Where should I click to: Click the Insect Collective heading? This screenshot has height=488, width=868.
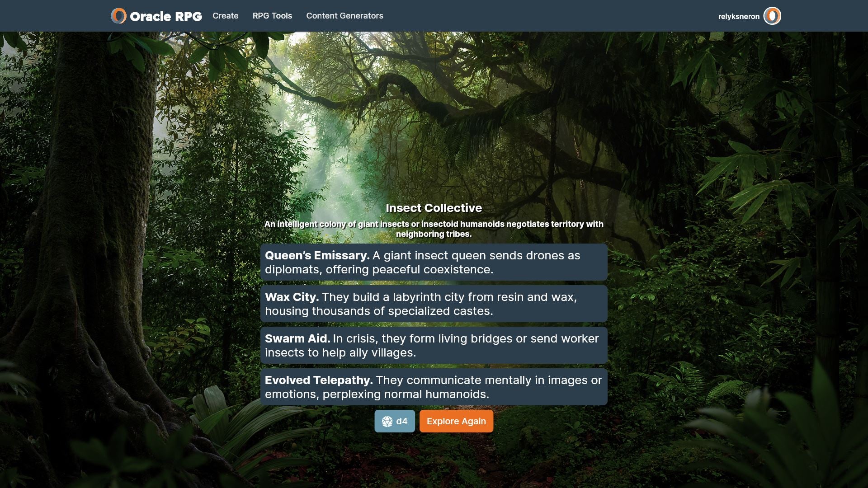click(x=434, y=208)
